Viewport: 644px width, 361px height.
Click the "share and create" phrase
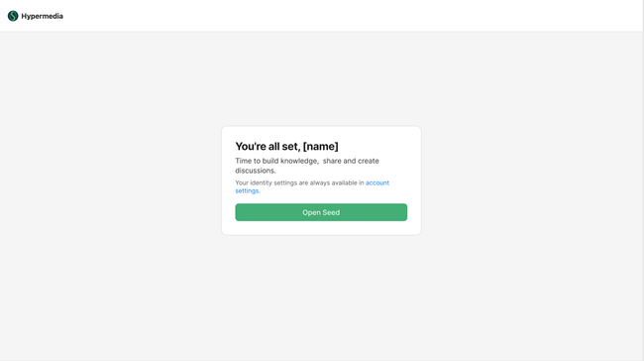click(351, 161)
